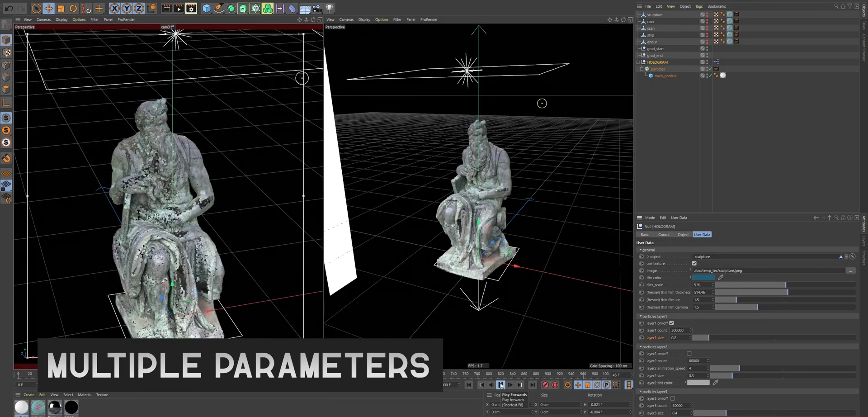
Task: Click Render to Picture Viewer icon
Action: 179,8
